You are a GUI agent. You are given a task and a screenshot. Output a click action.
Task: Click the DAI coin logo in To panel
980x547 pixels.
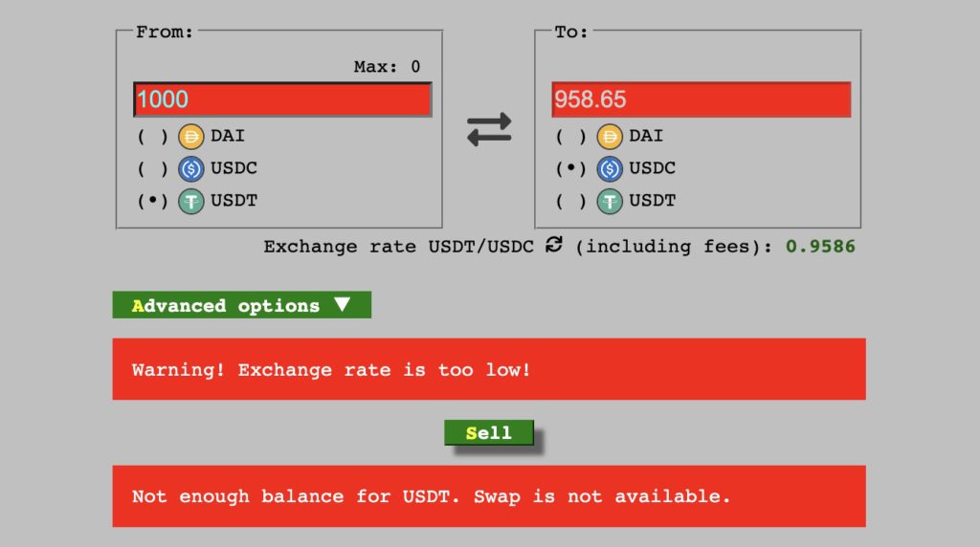tap(610, 137)
